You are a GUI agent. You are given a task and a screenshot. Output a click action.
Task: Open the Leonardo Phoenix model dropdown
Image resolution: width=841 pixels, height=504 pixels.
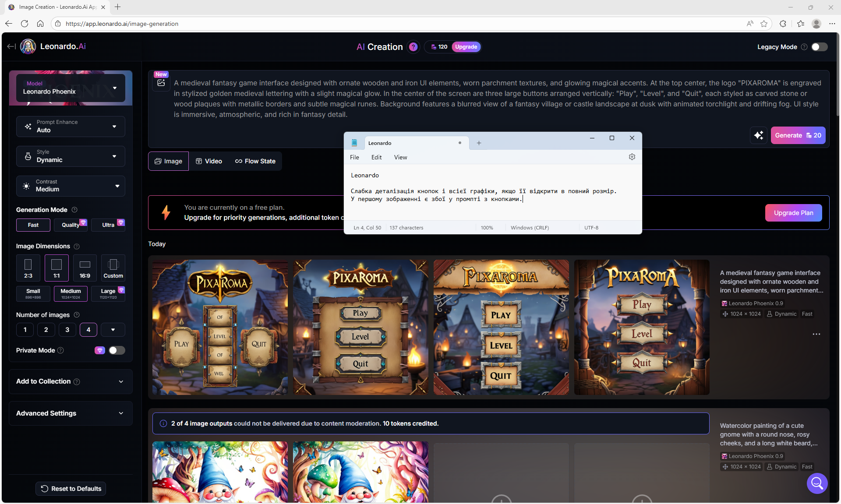click(71, 88)
